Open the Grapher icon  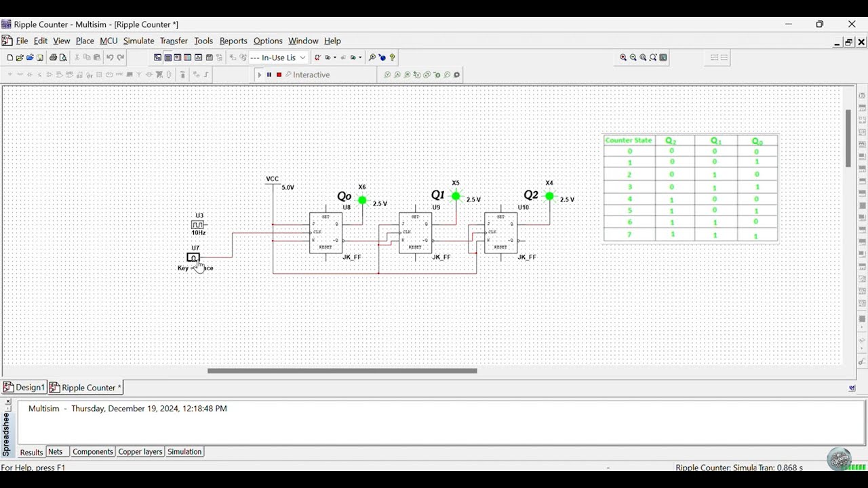pos(198,58)
